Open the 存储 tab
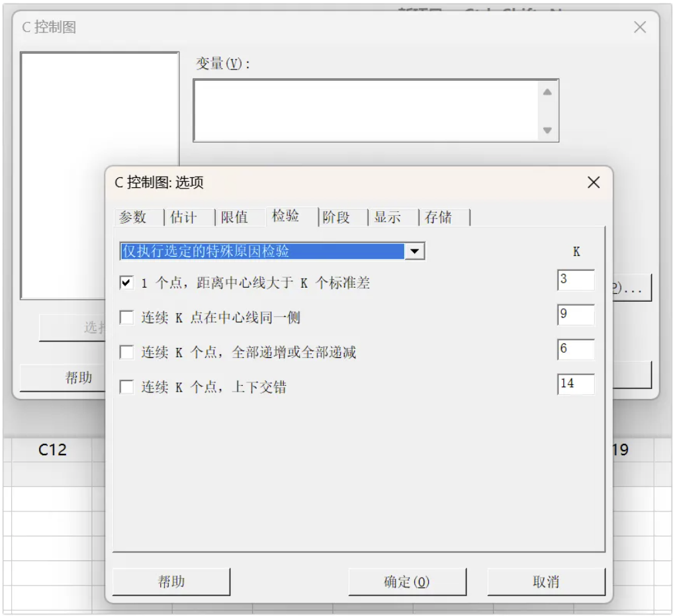This screenshot has height=616, width=673. 438,218
